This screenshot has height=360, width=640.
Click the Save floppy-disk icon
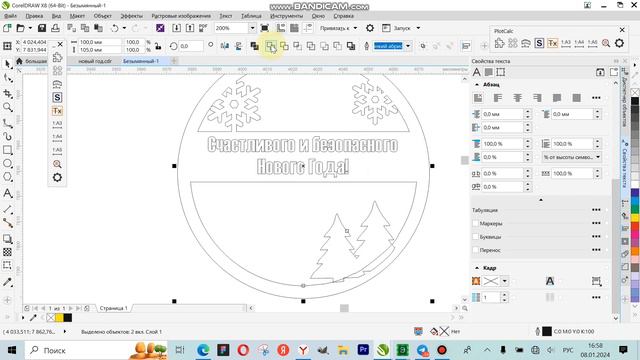pos(42,28)
